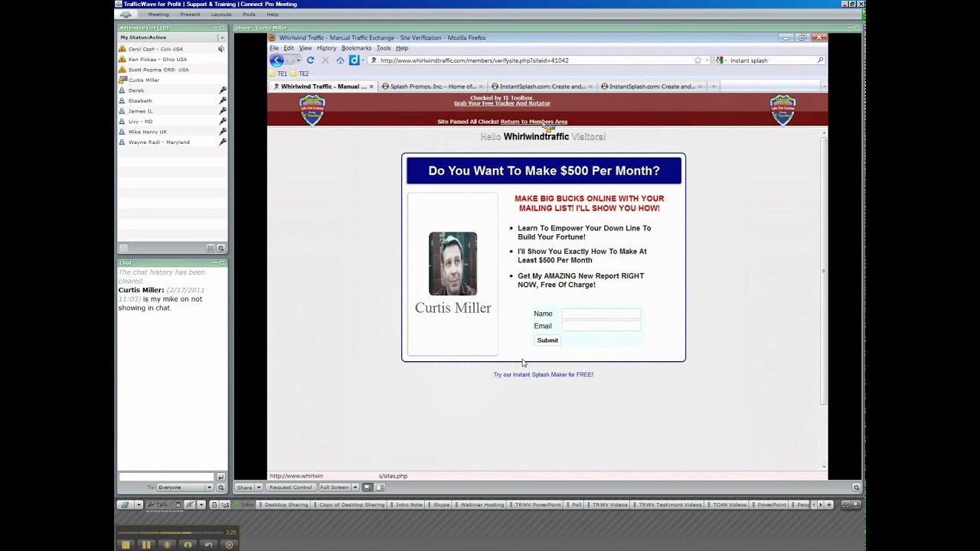
Task: Click the chat message input box
Action: click(x=166, y=477)
